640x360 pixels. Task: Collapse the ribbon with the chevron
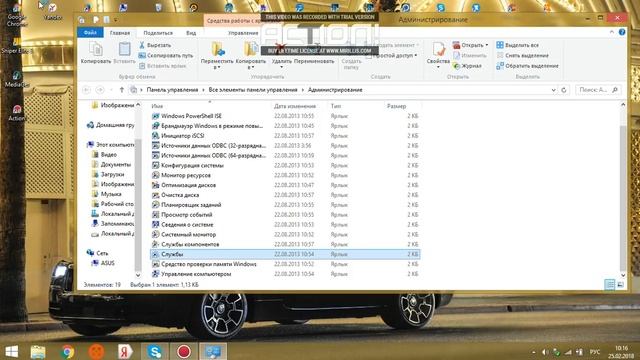pos(611,32)
